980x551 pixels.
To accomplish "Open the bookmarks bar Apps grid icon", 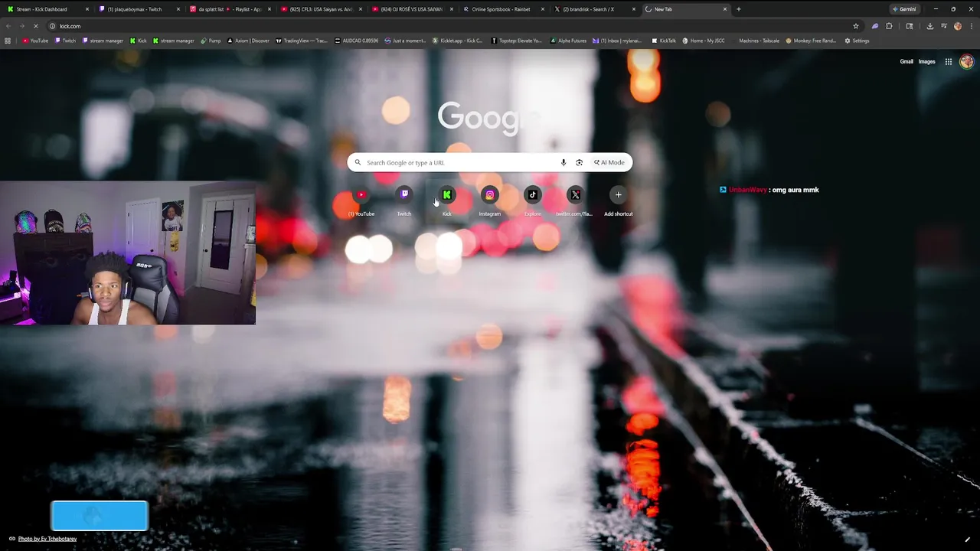I will [x=8, y=41].
